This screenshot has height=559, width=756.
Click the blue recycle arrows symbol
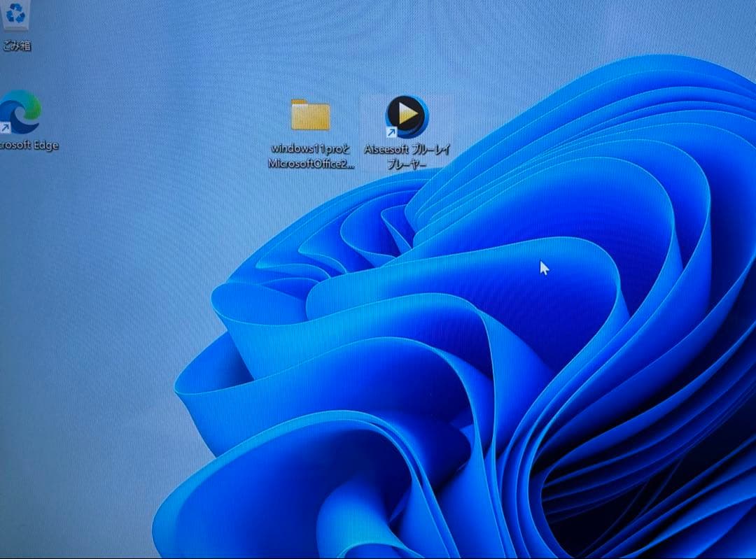point(15,12)
